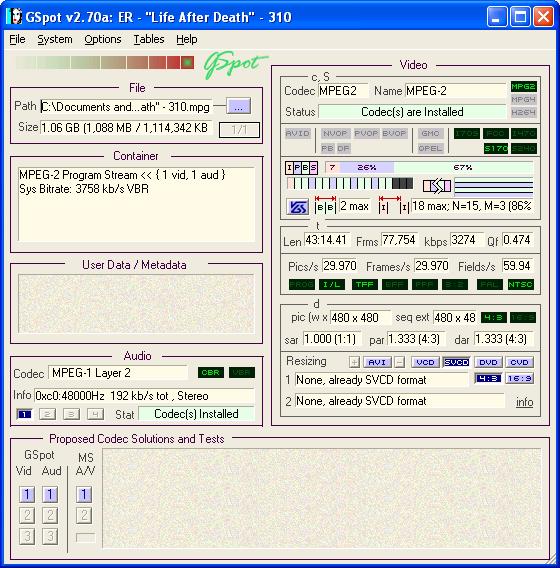Click the I-frame distance icon

coord(394,205)
